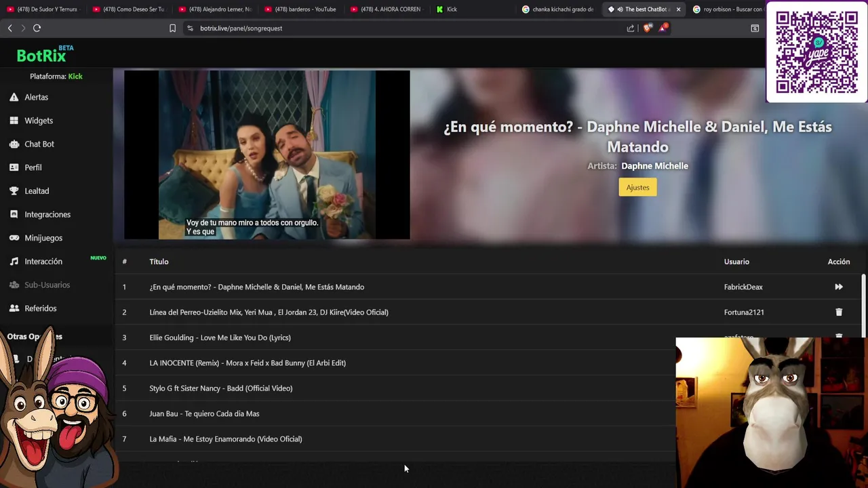The height and width of the screenshot is (488, 868).
Task: Open the browser sidebar panel icon
Action: pyautogui.click(x=755, y=28)
